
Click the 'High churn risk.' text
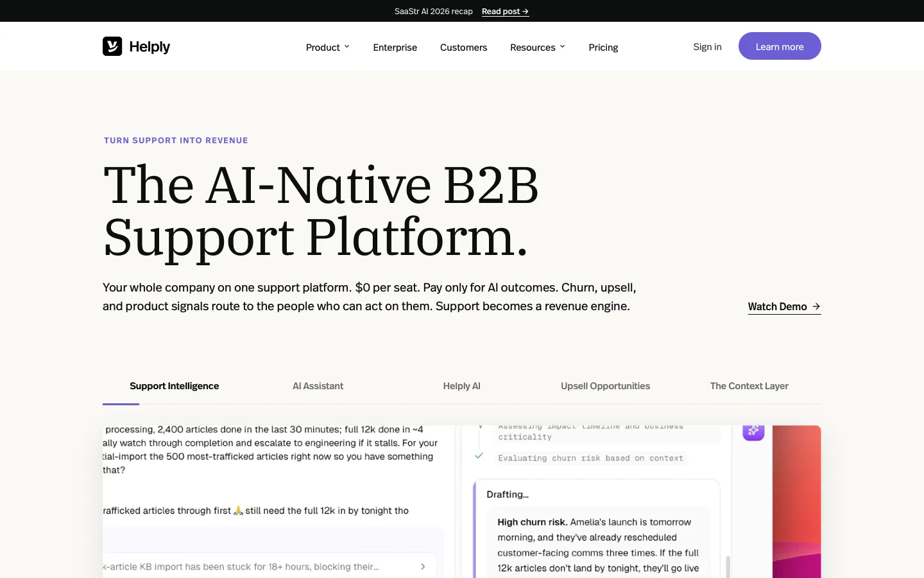[533, 522]
